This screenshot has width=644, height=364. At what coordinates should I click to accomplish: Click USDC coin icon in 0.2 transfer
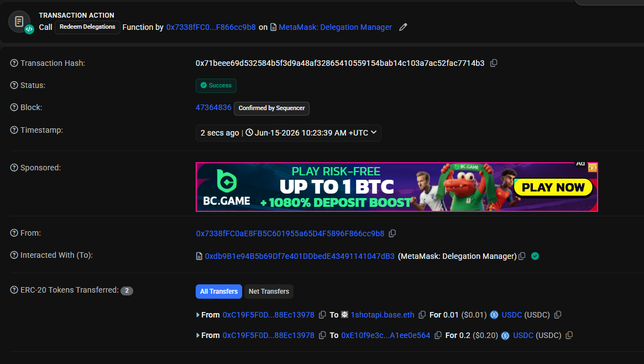pyautogui.click(x=505, y=335)
